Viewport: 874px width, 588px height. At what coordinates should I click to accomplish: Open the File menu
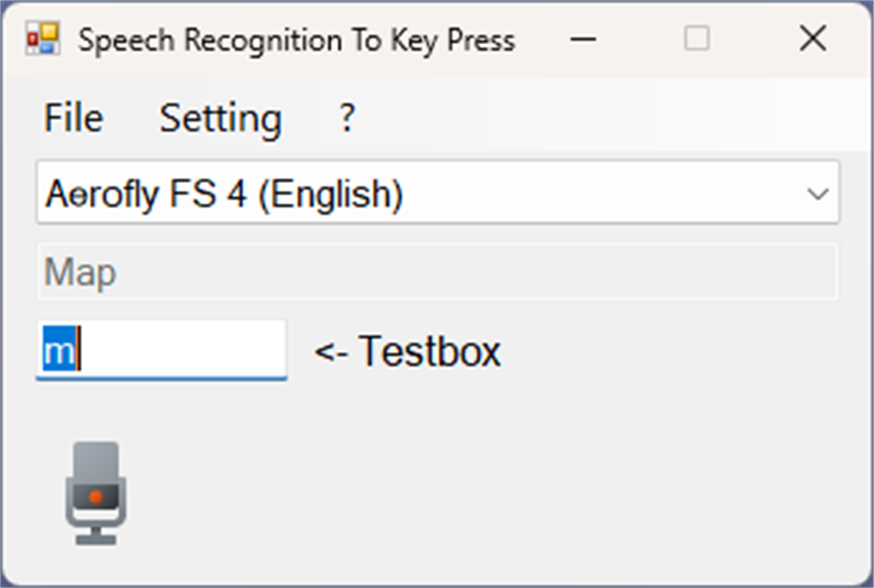[x=73, y=118]
